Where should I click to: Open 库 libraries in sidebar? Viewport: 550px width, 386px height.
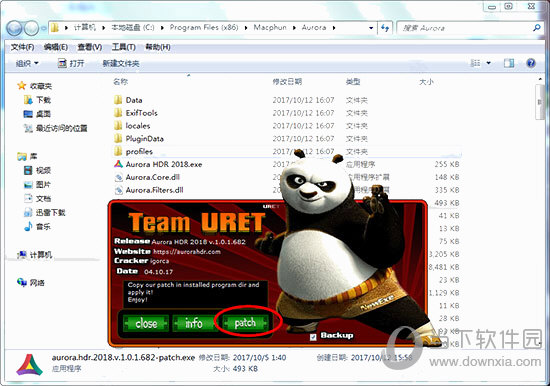coord(27,157)
